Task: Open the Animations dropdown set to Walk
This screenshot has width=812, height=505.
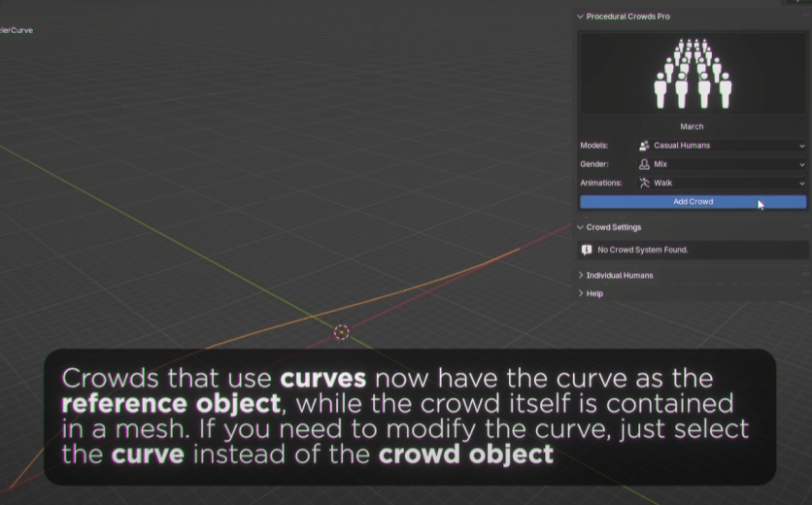Action: coord(722,183)
